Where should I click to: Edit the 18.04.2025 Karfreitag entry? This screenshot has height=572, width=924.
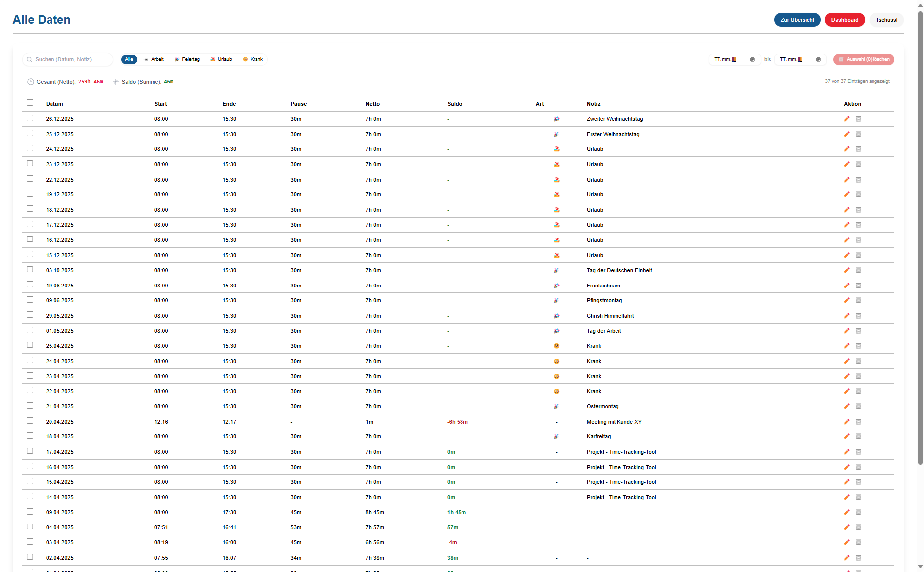coord(847,436)
